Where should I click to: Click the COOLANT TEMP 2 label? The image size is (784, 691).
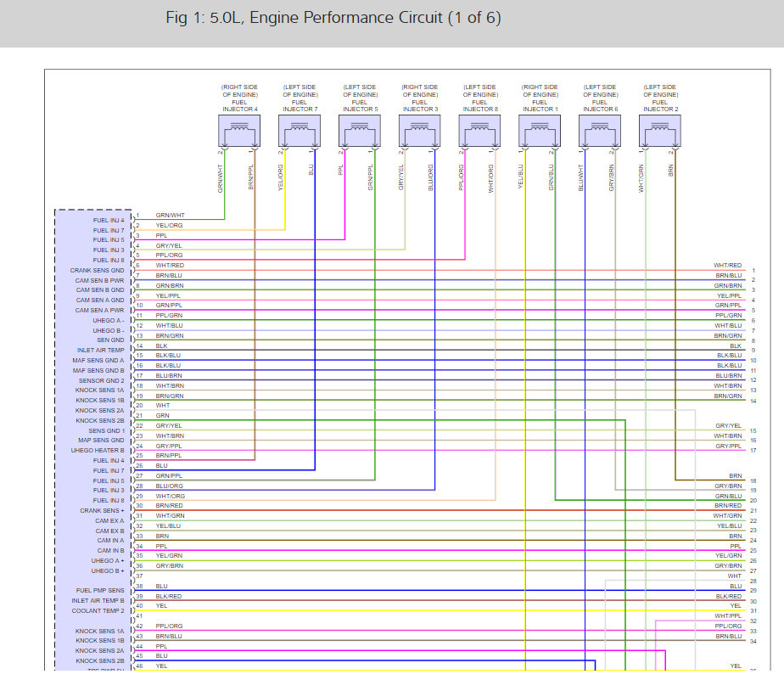click(98, 611)
